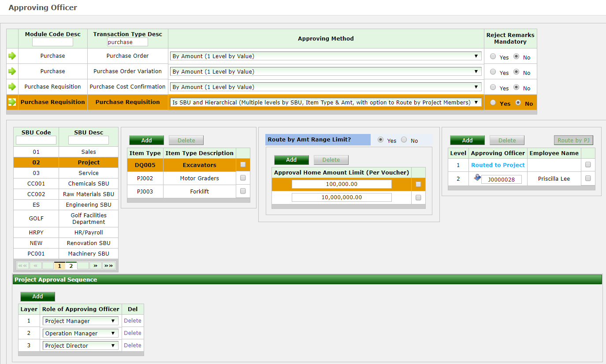Enable Yes for Purchase Requisition reject remarks
606x364 pixels.
[493, 103]
